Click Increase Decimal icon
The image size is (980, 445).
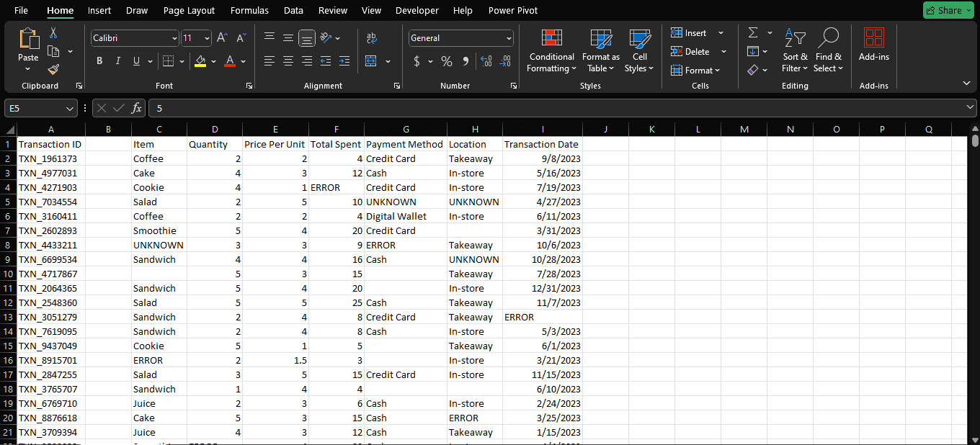click(486, 61)
